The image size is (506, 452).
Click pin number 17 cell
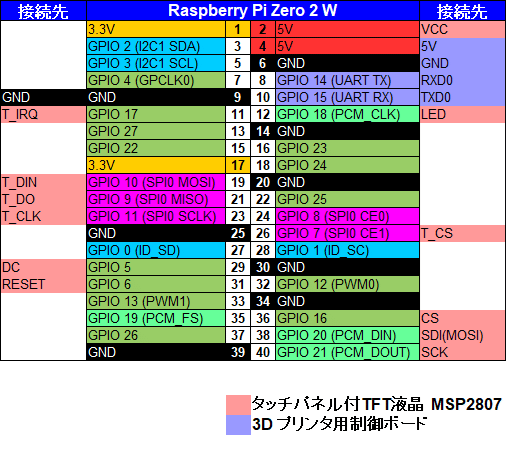238,165
